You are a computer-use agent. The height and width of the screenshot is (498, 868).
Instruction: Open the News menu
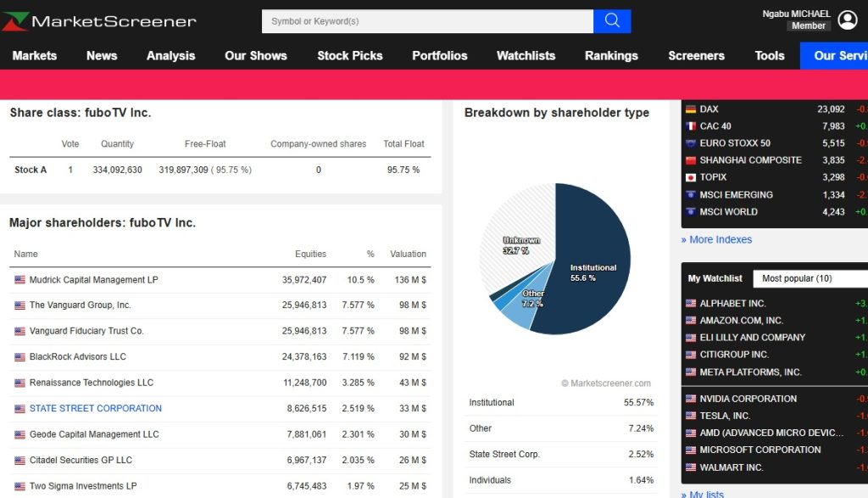[x=101, y=55]
